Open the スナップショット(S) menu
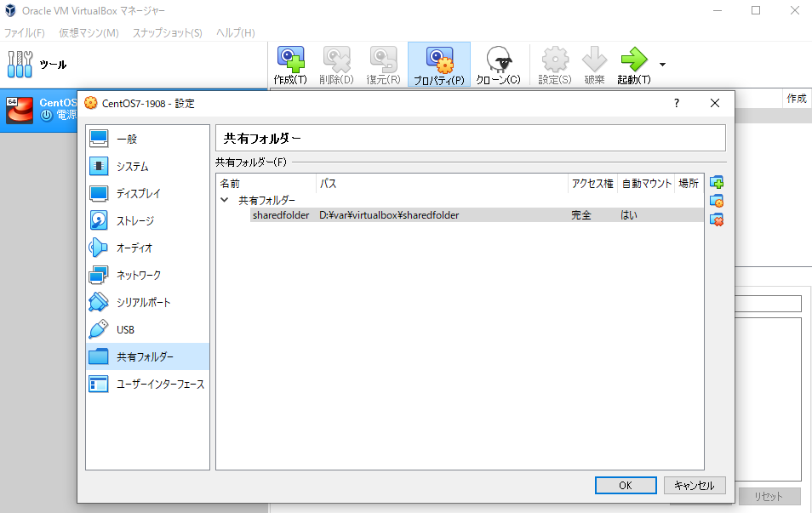 [x=168, y=32]
